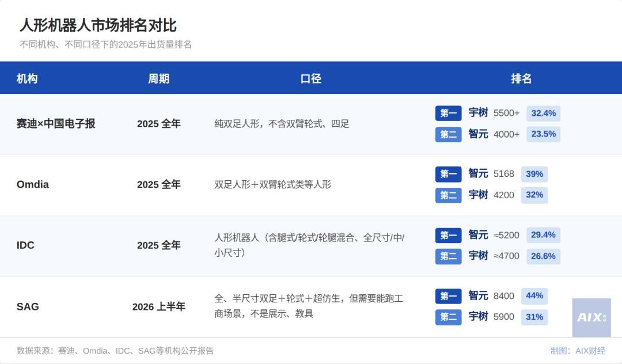Viewport: 622px width, 364px height.
Task: Click the 26.6% share pill
Action: point(544,256)
